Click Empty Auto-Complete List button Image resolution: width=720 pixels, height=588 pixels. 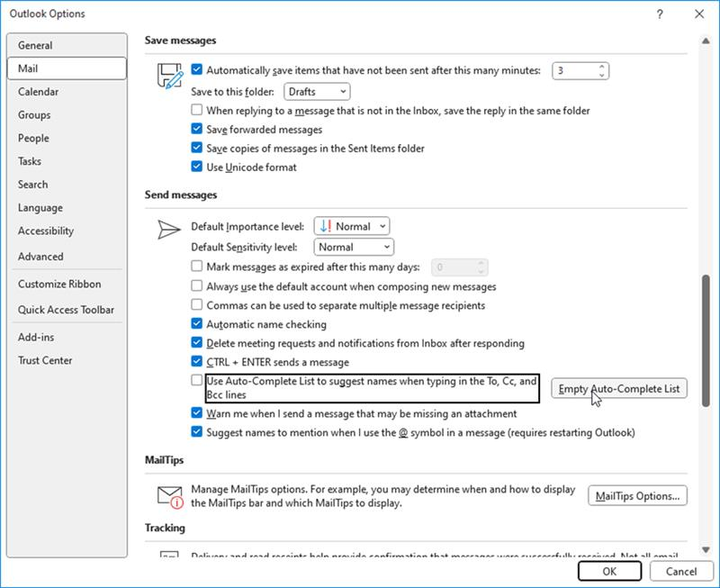(619, 389)
